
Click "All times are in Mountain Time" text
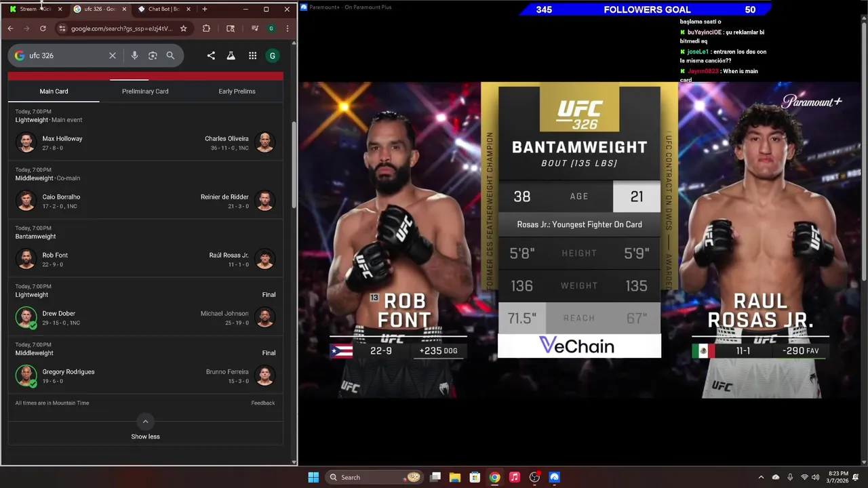52,403
